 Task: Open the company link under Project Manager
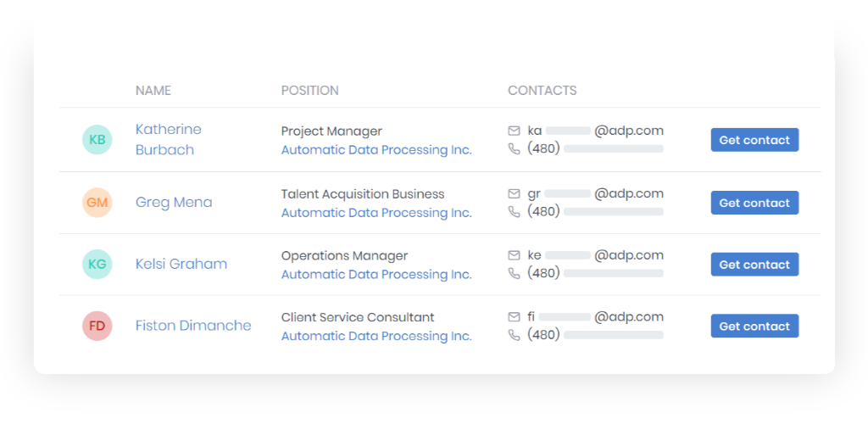point(376,150)
